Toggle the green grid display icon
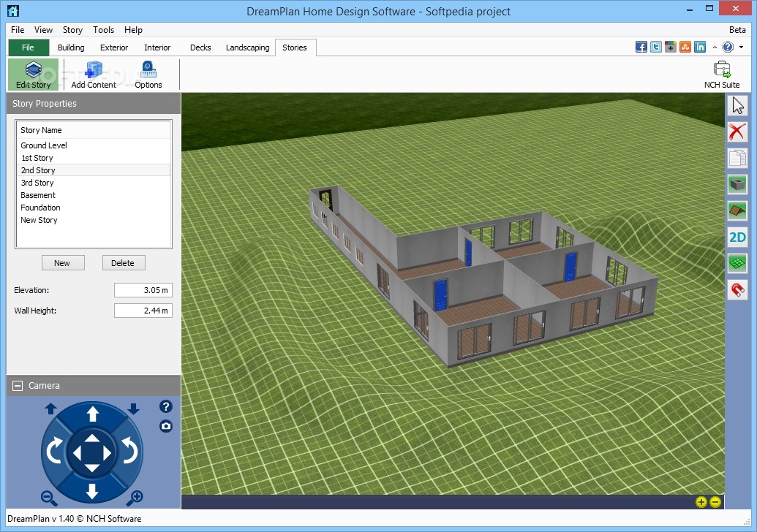 pos(737,263)
